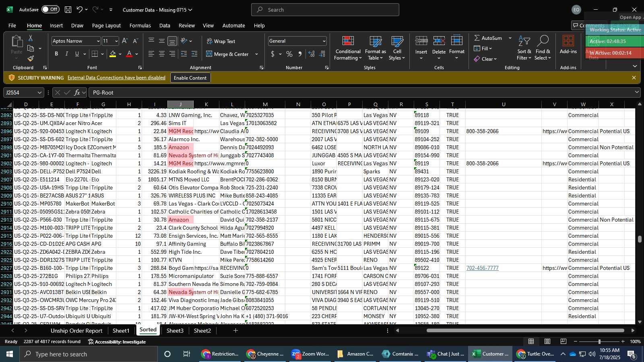The height and width of the screenshot is (362, 644).
Task: Open the Fill dropdown
Action: tap(483, 48)
